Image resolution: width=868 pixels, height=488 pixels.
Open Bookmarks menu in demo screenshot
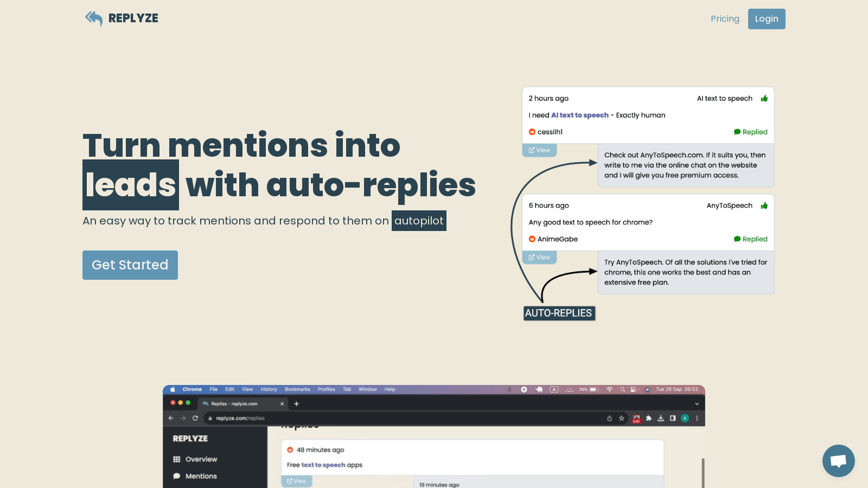[x=297, y=389]
